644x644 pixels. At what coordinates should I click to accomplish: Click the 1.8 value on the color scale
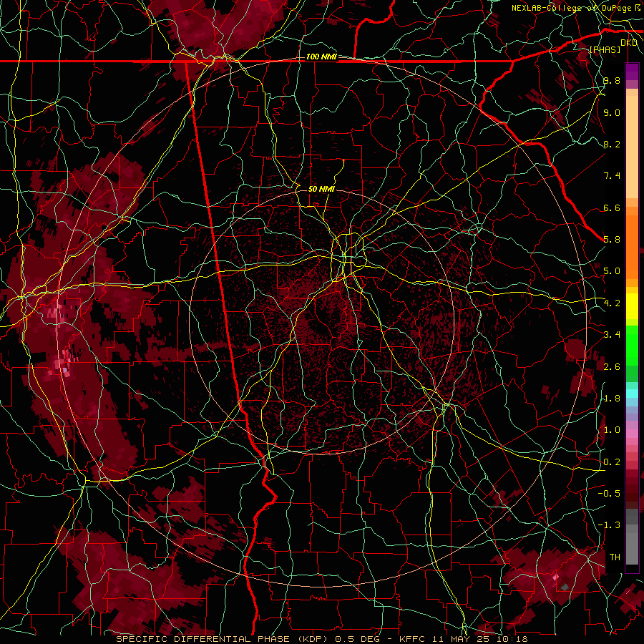pos(612,399)
